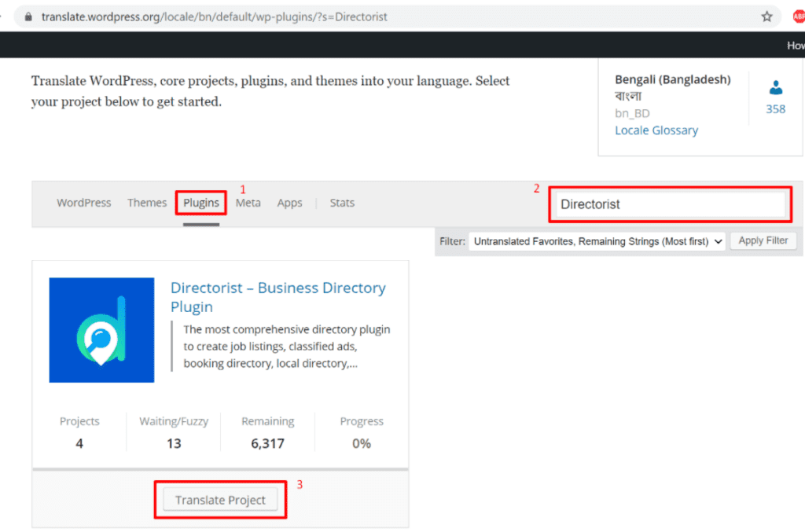Click the plugin description text
Image resolution: width=805 pixels, height=532 pixels.
286,347
